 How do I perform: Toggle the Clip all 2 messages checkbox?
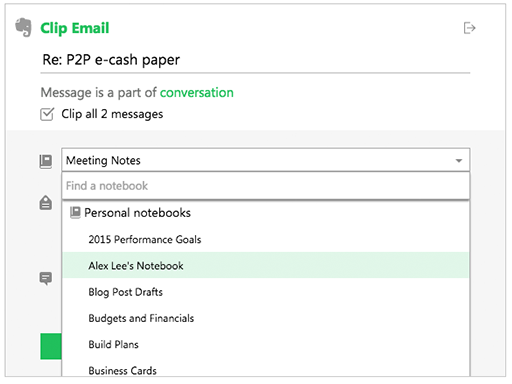[47, 114]
